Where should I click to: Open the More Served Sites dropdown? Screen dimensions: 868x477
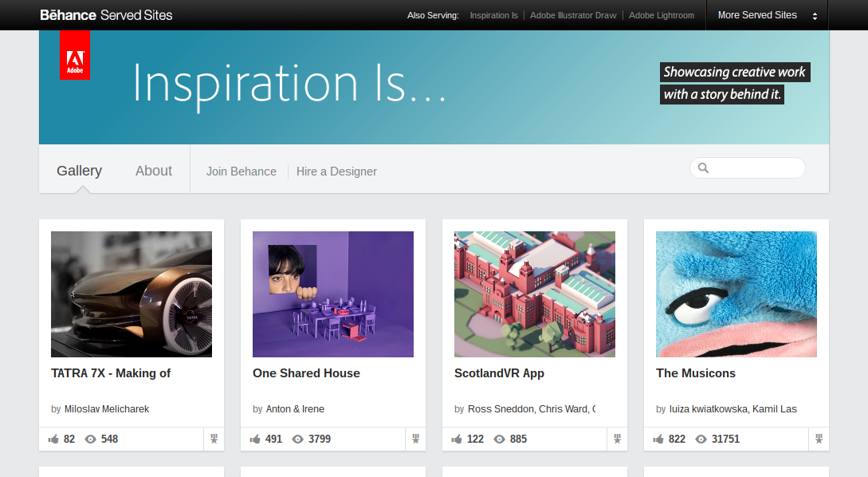(x=767, y=15)
